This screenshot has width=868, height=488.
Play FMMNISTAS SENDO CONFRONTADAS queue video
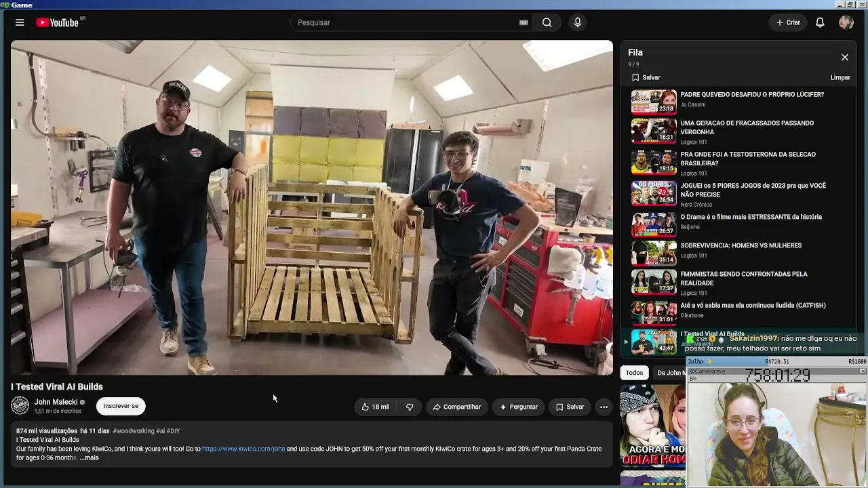739,282
